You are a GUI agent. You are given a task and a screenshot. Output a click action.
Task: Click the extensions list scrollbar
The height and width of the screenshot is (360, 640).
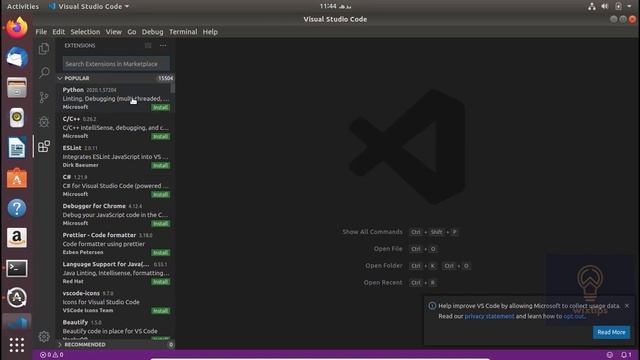tap(173, 87)
